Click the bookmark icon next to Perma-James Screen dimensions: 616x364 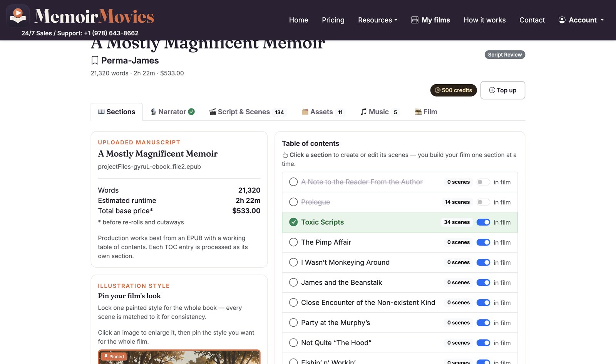(x=95, y=60)
